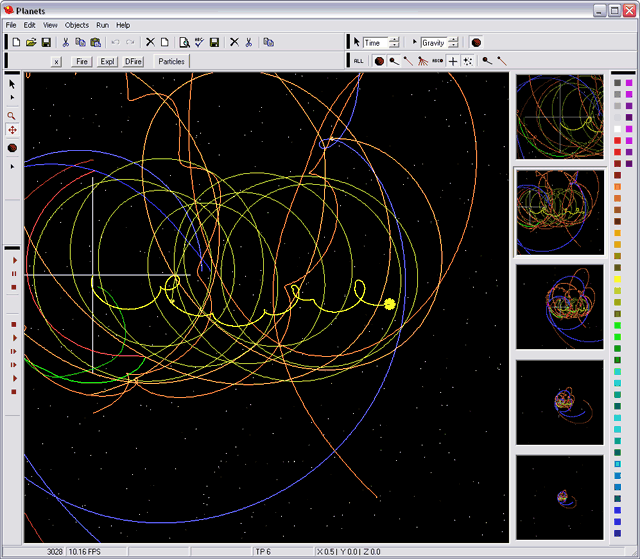Viewport: 640px width, 559px height.
Task: Expand the small arrow below planet tool
Action: pyautogui.click(x=12, y=166)
